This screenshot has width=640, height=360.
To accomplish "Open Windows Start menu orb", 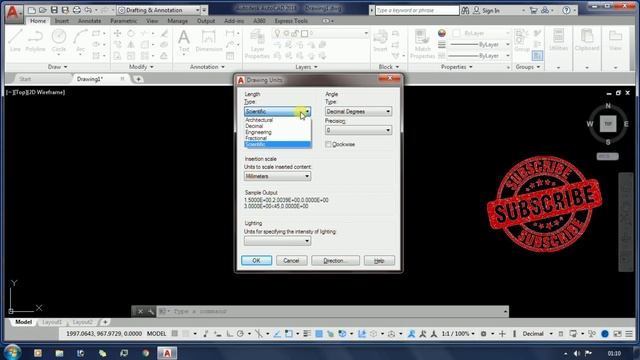I will click(x=13, y=353).
